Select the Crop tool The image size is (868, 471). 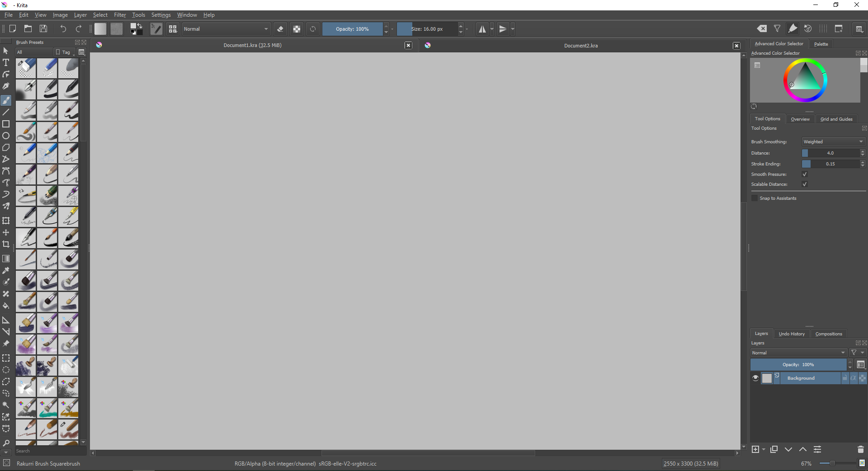(6, 244)
